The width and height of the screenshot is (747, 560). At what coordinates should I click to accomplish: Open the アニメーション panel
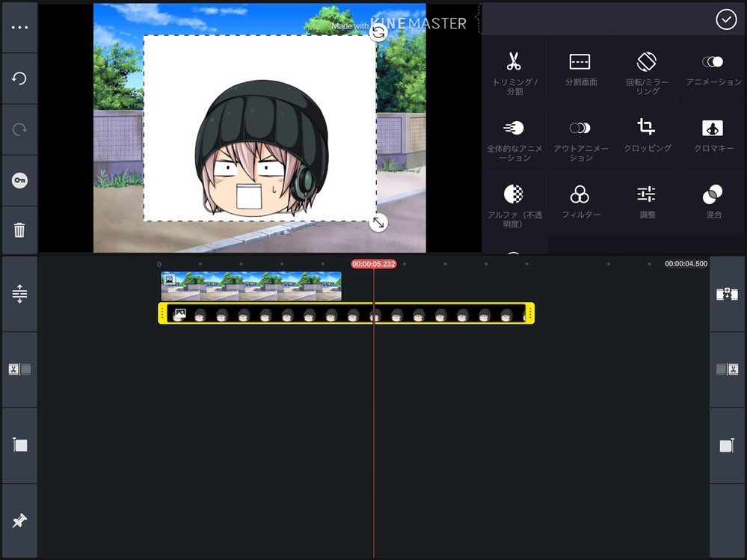[x=712, y=68]
